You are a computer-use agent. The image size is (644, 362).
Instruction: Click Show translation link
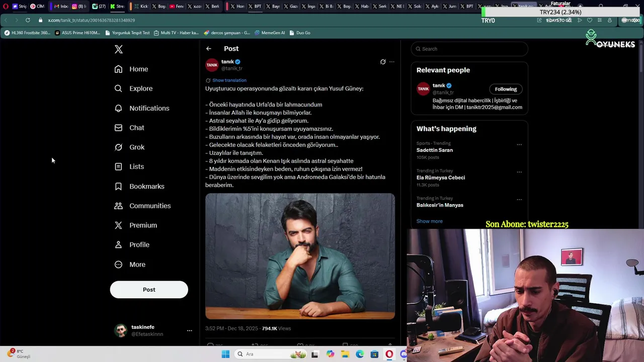[x=229, y=80]
